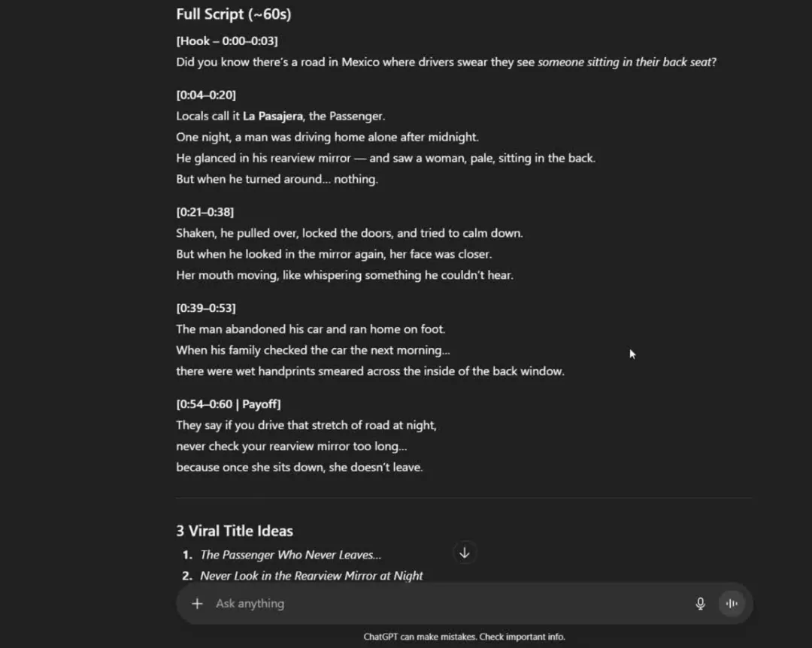Click the "3 Viral Title Ideas" heading
Screen dimensions: 812x648
[235, 531]
